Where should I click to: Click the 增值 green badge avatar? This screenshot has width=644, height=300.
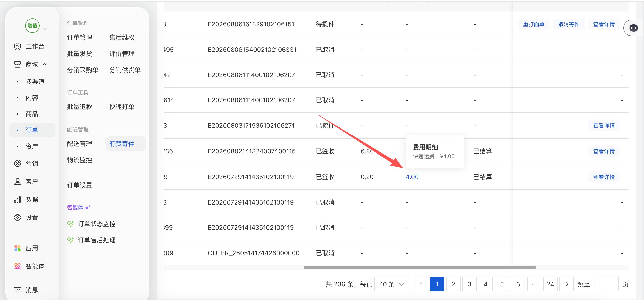(32, 25)
